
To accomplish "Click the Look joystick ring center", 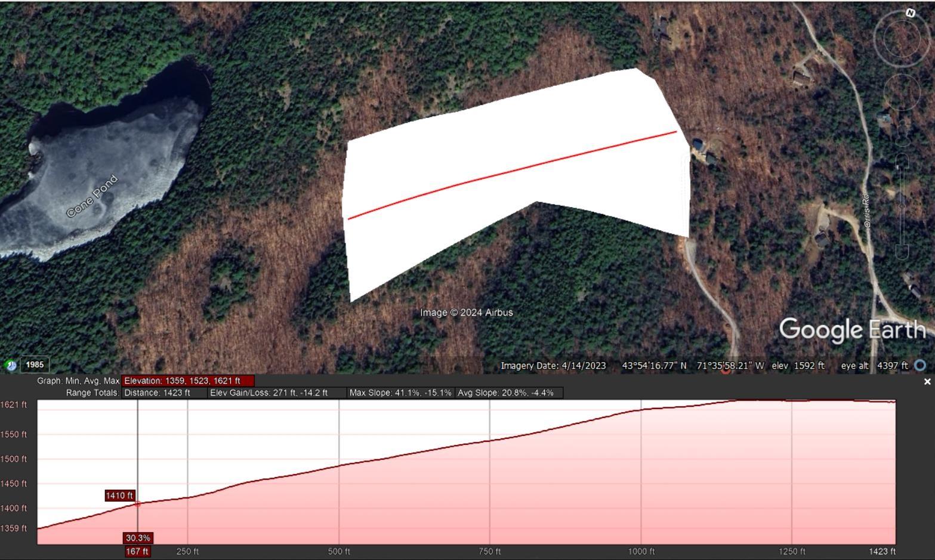I will pyautogui.click(x=903, y=38).
